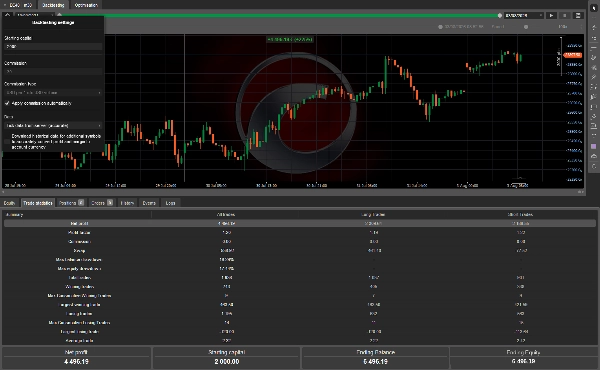The height and width of the screenshot is (370, 600).
Task: Open the Data source dropdown
Action: point(53,126)
